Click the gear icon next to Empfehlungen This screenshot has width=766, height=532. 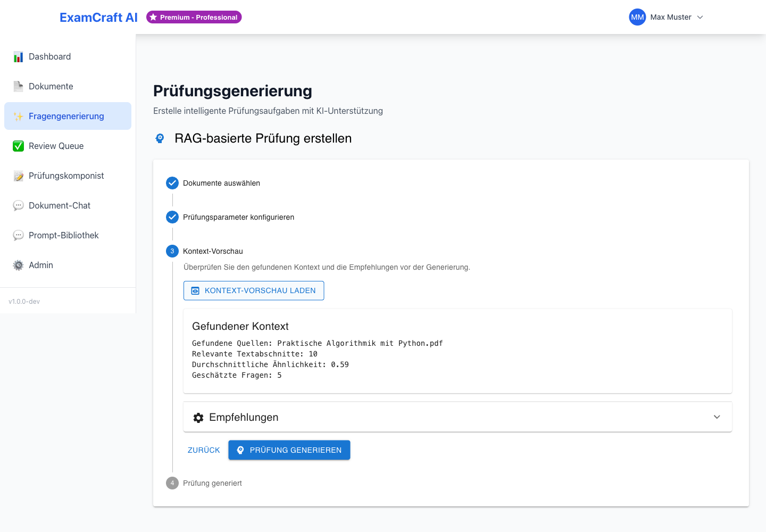(198, 418)
